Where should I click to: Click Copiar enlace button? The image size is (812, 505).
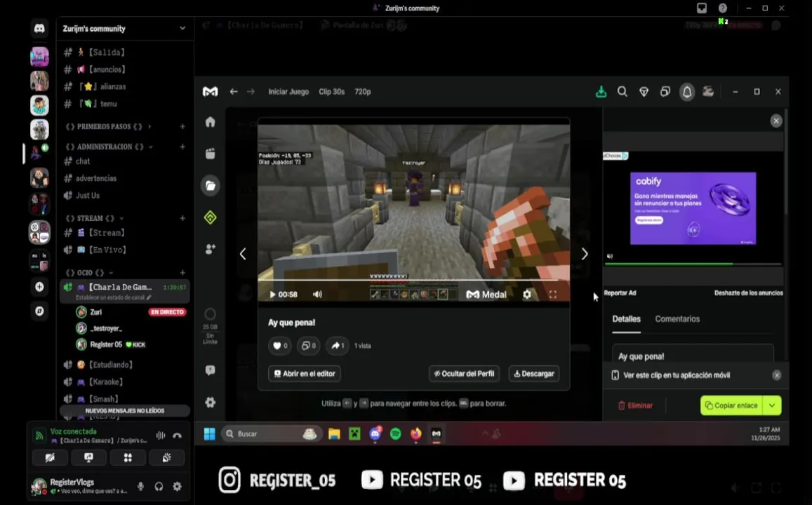pyautogui.click(x=732, y=405)
